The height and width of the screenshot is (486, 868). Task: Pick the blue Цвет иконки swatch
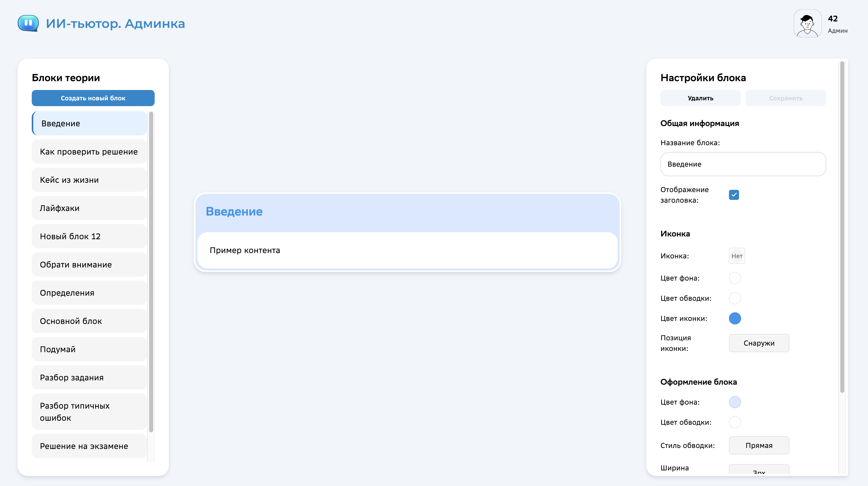point(735,318)
